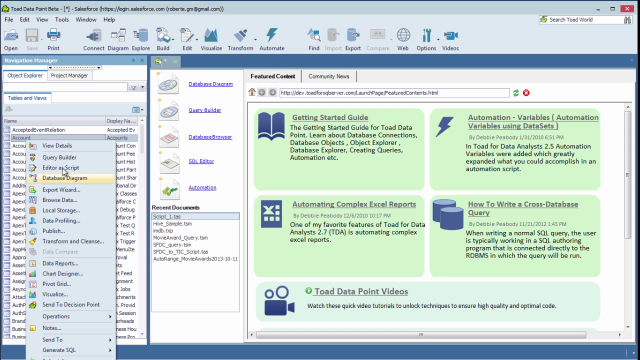The height and width of the screenshot is (360, 640).
Task: Click the Database Diagram launcher icon
Action: coord(169,84)
